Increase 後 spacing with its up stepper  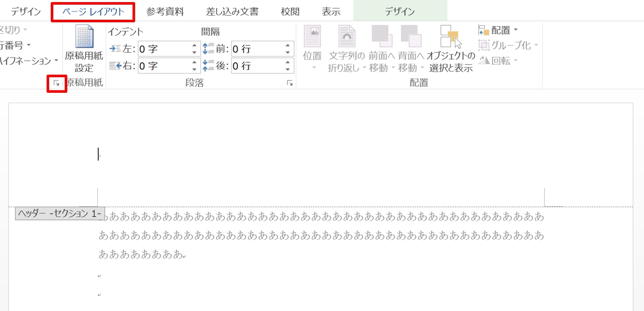pyautogui.click(x=287, y=62)
